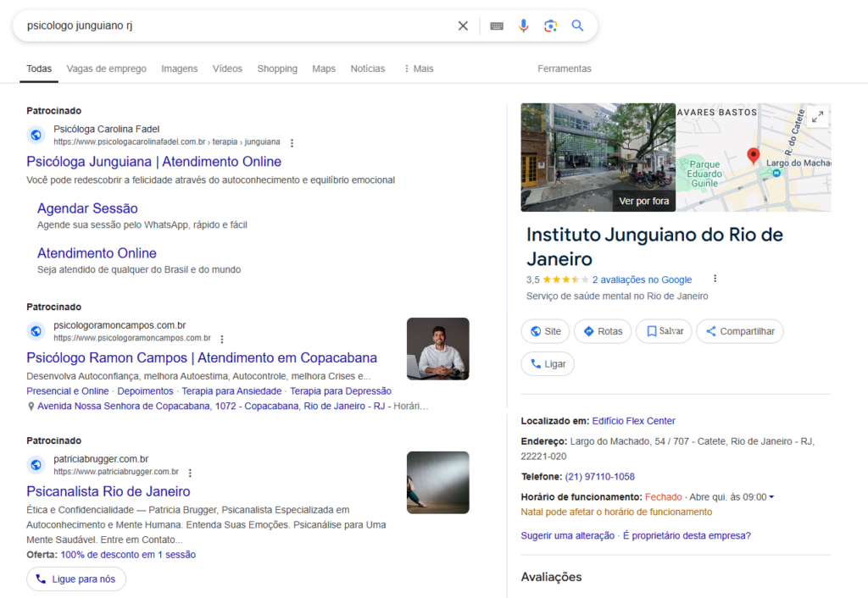This screenshot has width=868, height=598.
Task: Click the search input field
Action: click(x=238, y=25)
